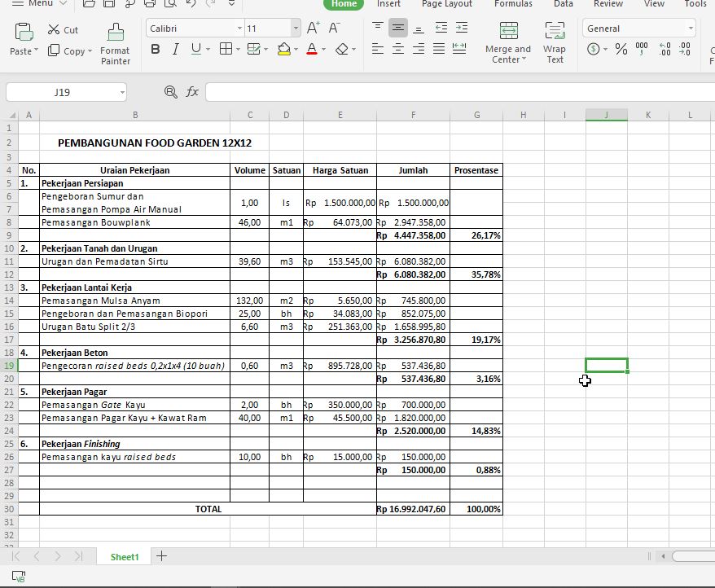Switch to the Page Layout tab

447,3
